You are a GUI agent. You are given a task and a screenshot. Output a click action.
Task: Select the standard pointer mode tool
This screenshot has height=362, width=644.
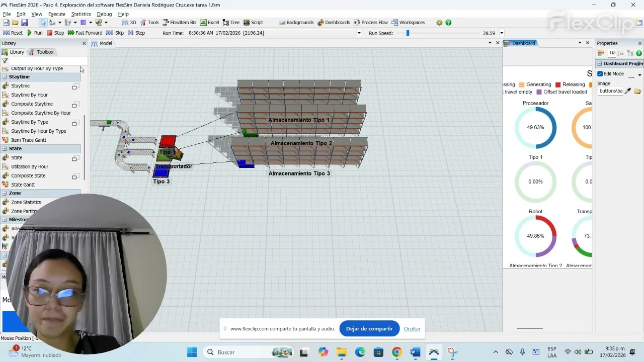pyautogui.click(x=44, y=23)
